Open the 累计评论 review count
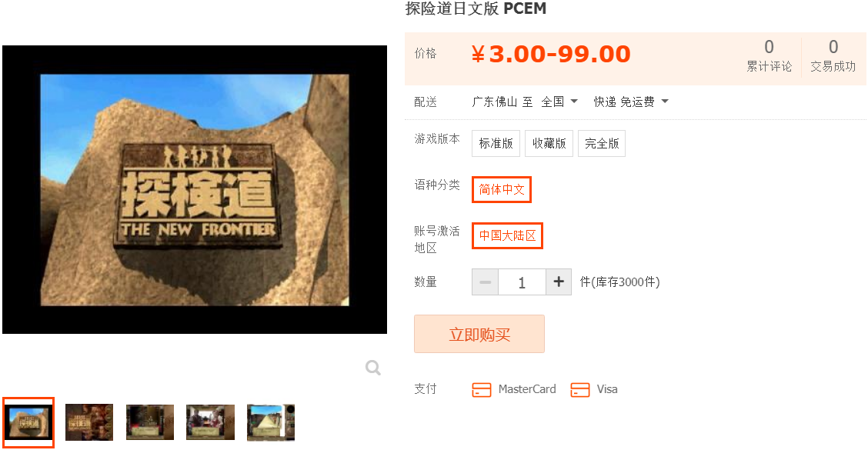Image resolution: width=868 pixels, height=450 pixels. (769, 55)
